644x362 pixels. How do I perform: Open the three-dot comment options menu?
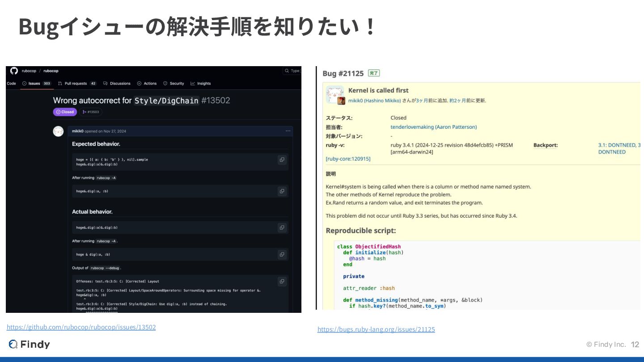tap(288, 131)
